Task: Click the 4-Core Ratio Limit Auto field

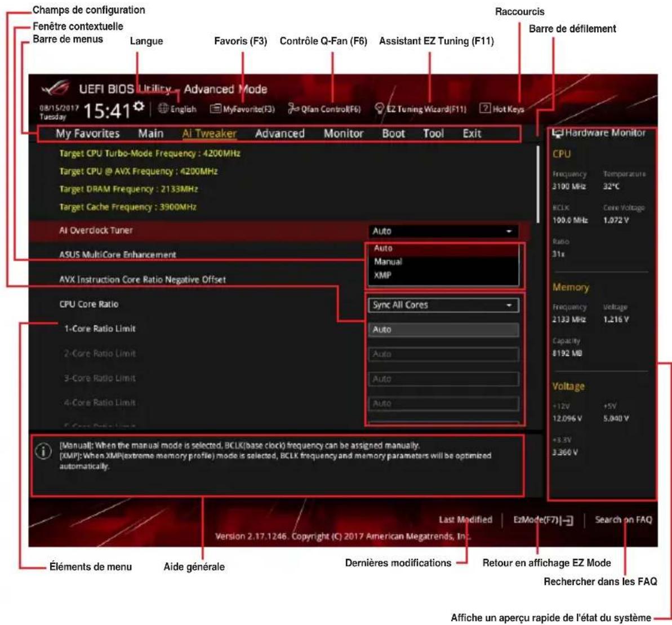Action: pyautogui.click(x=443, y=404)
